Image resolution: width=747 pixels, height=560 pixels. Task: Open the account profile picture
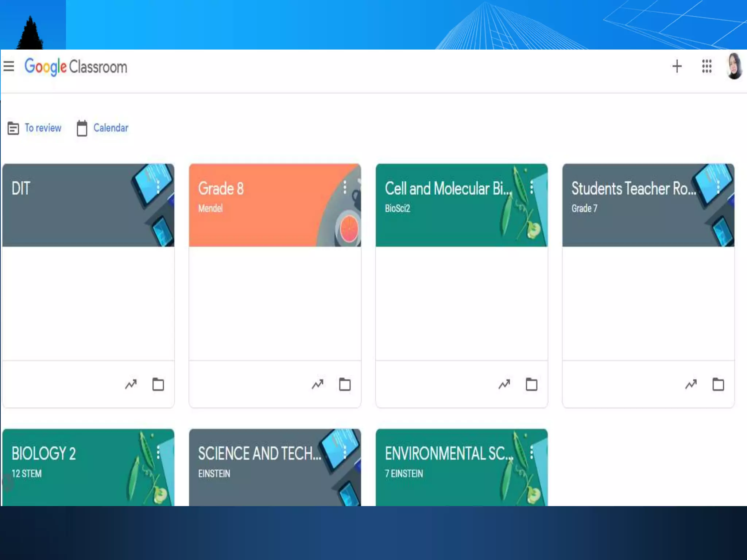point(734,66)
